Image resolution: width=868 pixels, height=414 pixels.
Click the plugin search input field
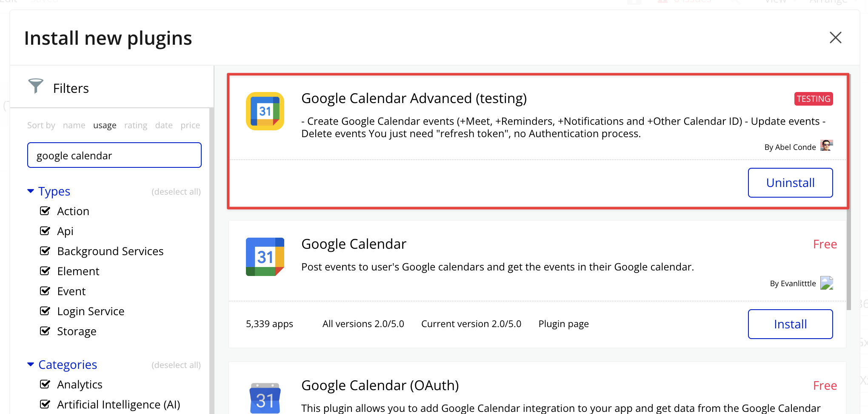pos(114,155)
